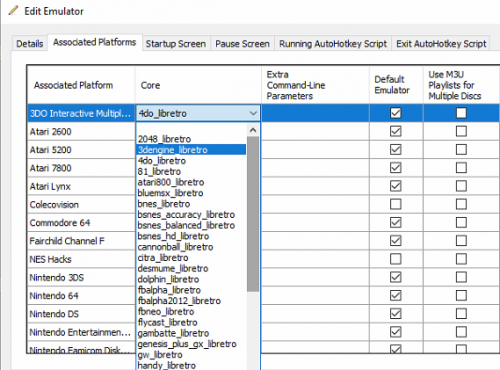Pick citra_libretro core option
This screenshot has width=500, height=370.
[x=191, y=258]
